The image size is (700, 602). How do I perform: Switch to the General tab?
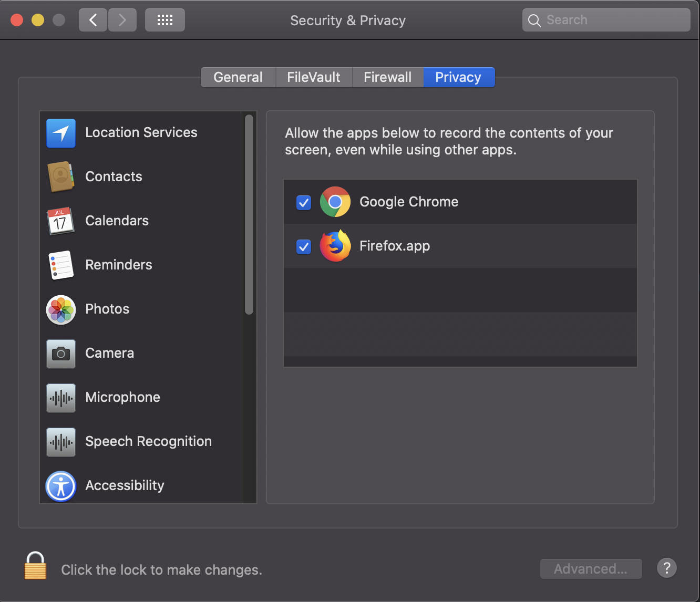point(238,77)
